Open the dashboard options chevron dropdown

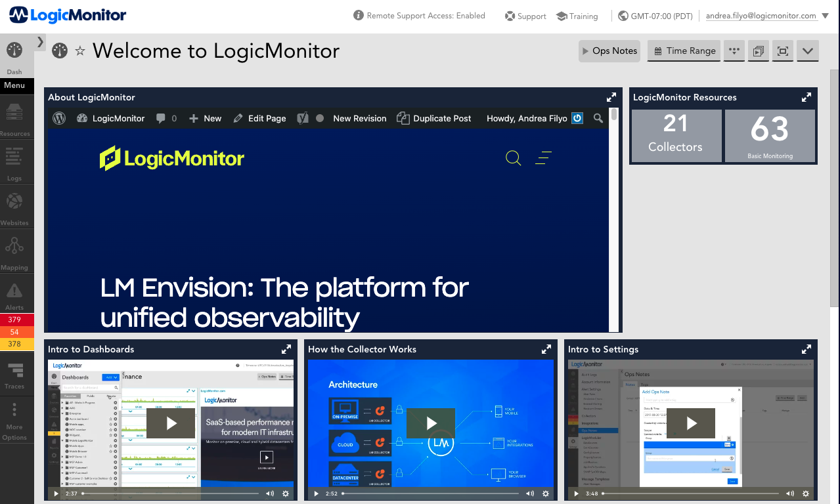coord(807,51)
